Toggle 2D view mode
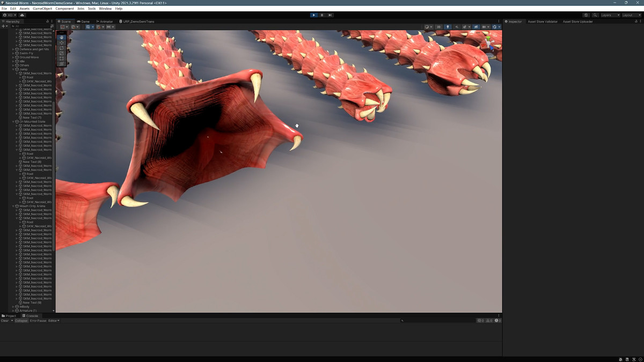This screenshot has height=362, width=644. point(438,27)
